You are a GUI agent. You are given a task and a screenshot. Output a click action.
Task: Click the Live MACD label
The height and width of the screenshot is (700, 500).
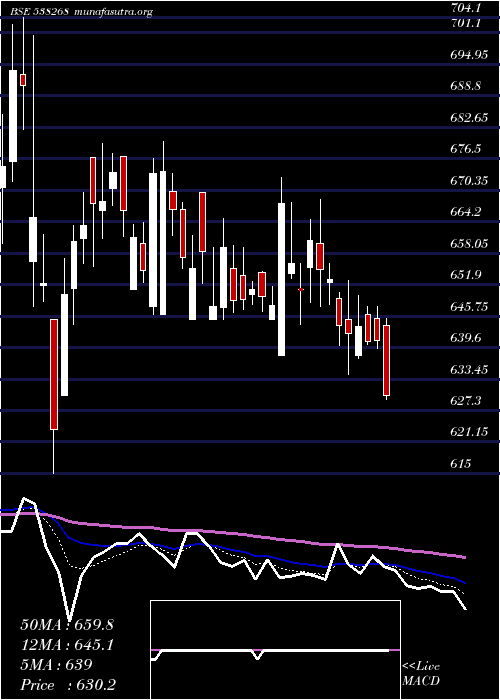click(x=421, y=674)
